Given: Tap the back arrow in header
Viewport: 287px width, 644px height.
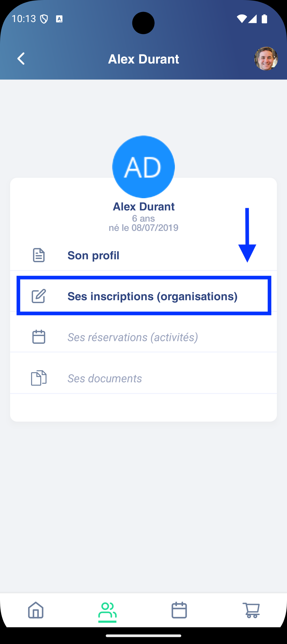Looking at the screenshot, I should (x=21, y=59).
